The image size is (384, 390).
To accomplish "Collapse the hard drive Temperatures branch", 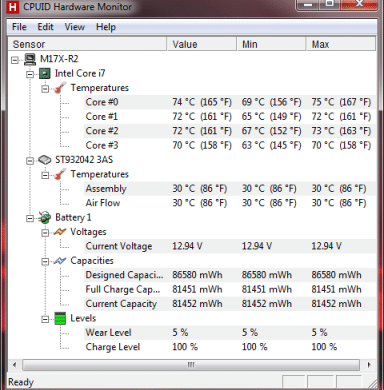I will tap(45, 175).
